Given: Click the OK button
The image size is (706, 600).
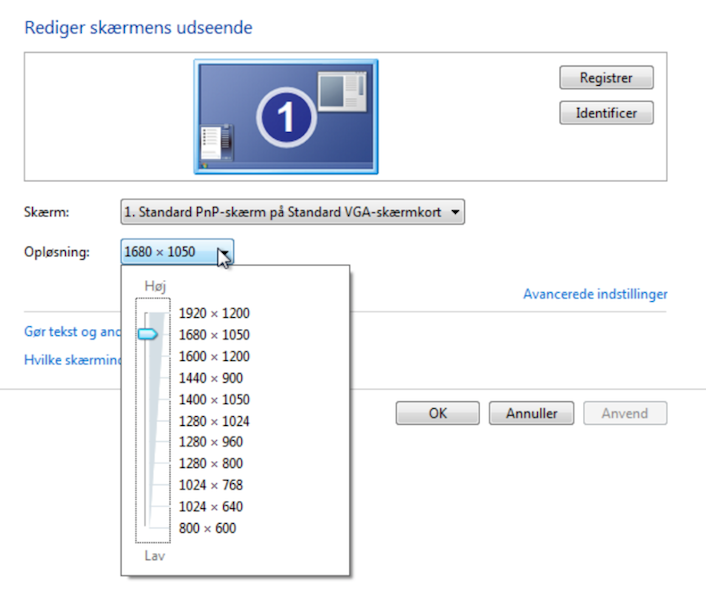Looking at the screenshot, I should tap(438, 413).
